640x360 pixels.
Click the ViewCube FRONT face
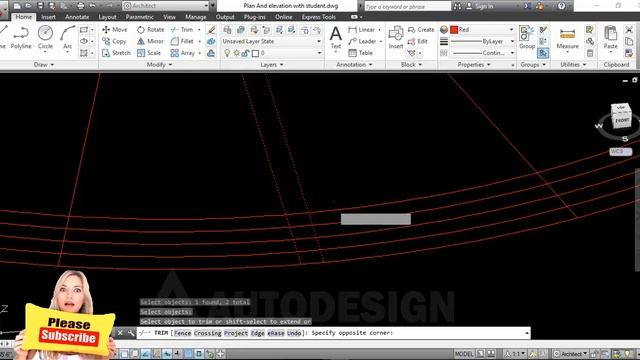click(x=622, y=120)
